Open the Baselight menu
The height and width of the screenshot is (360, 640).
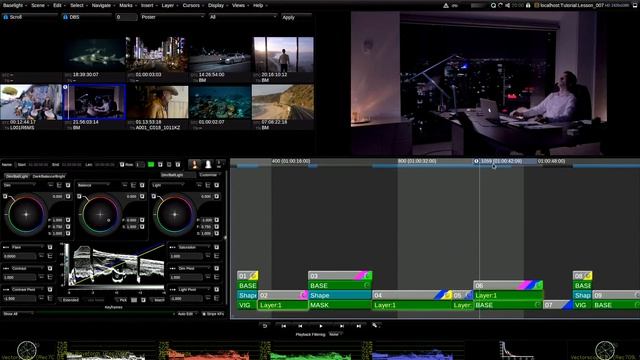[x=15, y=5]
